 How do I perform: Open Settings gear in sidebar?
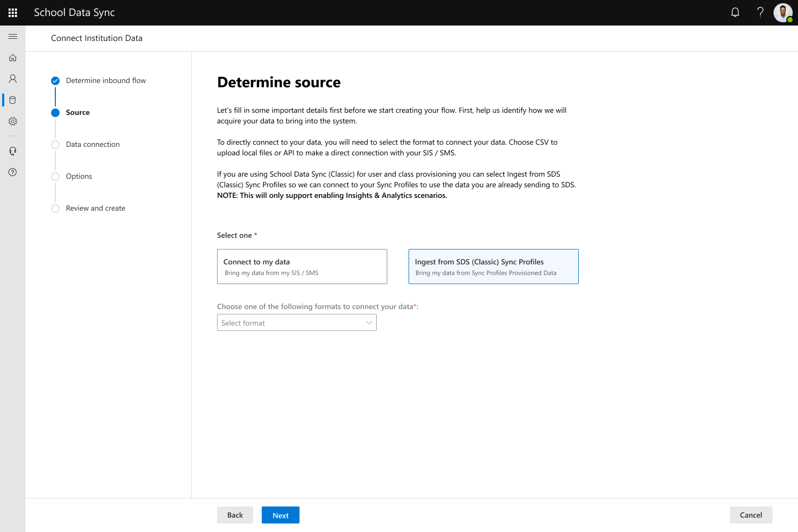tap(13, 121)
